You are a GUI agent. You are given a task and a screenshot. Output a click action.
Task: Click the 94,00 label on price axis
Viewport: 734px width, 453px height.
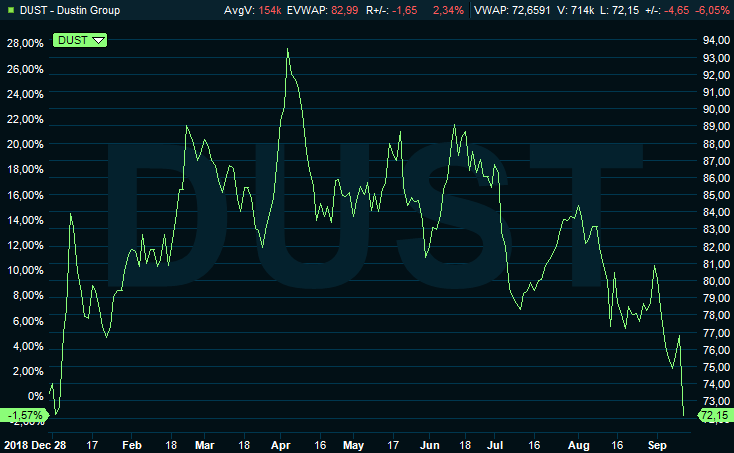(716, 40)
